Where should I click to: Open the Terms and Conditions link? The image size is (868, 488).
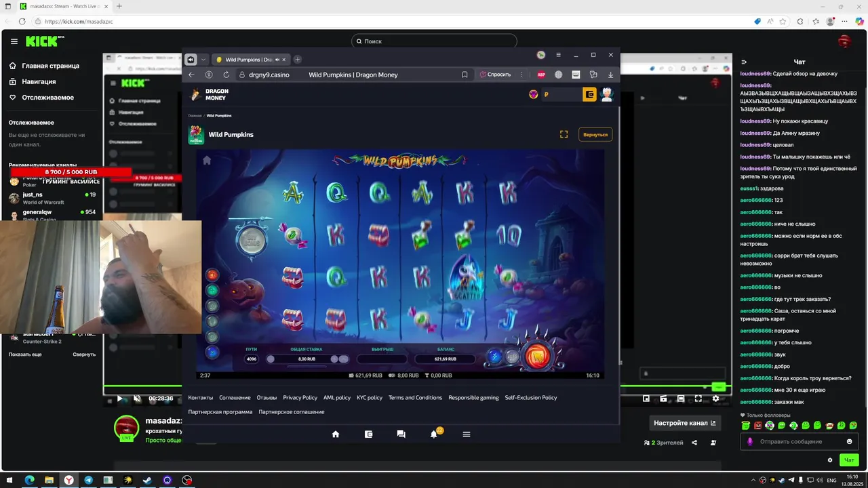coord(415,398)
